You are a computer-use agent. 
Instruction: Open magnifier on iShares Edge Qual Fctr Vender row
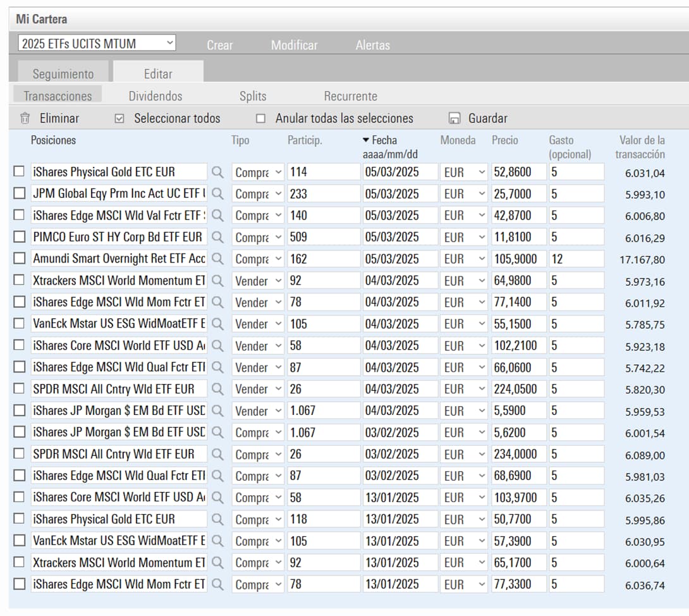(x=217, y=367)
